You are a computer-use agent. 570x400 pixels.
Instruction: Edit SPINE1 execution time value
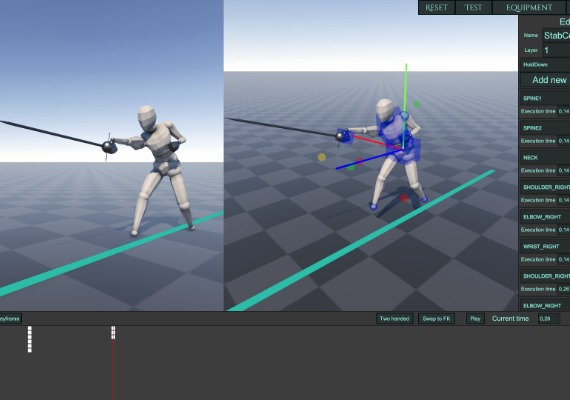point(564,111)
